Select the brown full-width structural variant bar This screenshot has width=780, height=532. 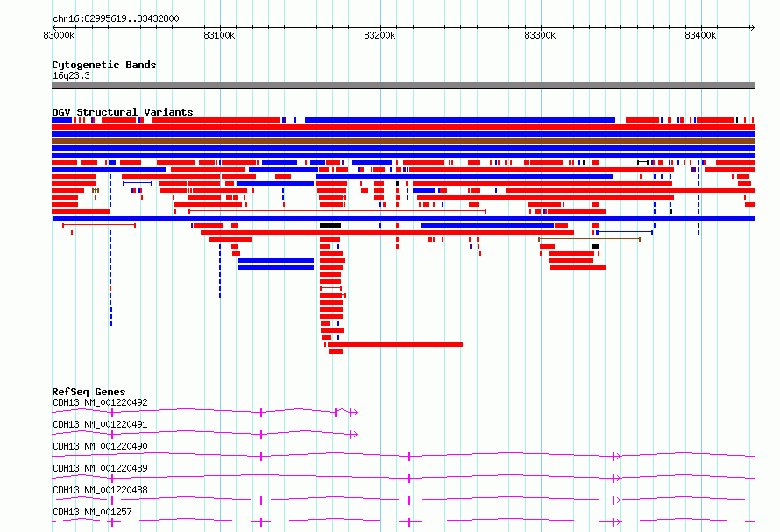[403, 141]
